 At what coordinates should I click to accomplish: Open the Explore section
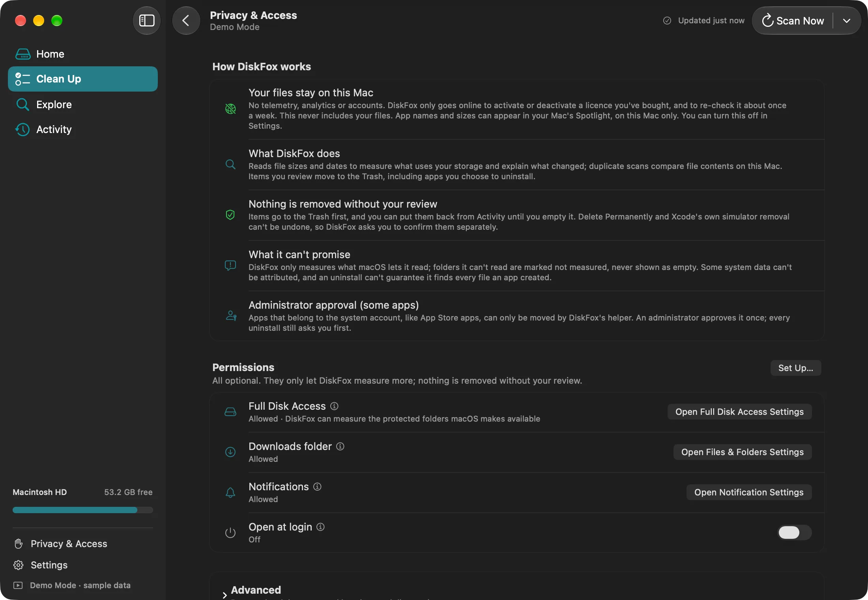[x=83, y=104]
